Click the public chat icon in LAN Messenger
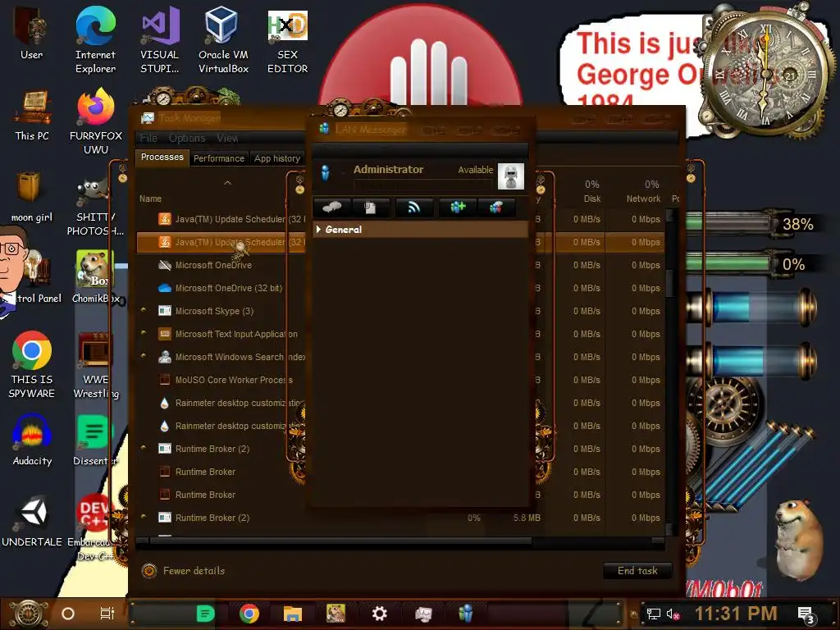This screenshot has height=630, width=840. click(x=496, y=207)
